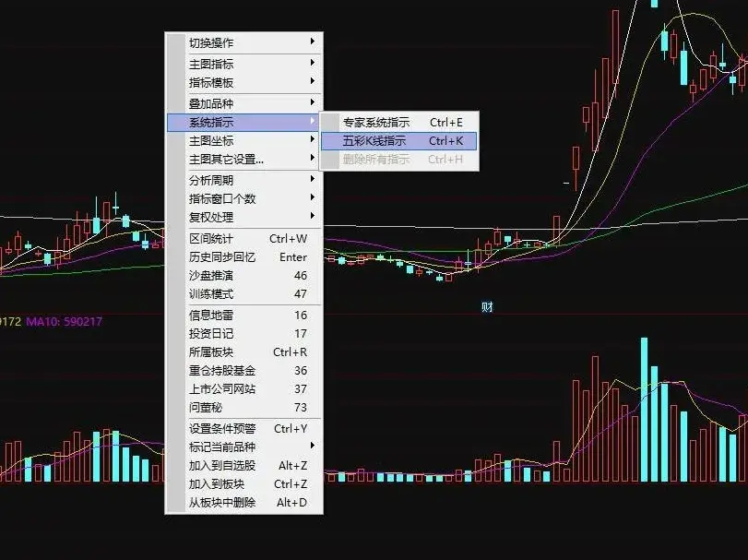Select 专家系统指示 in the submenu

398,123
